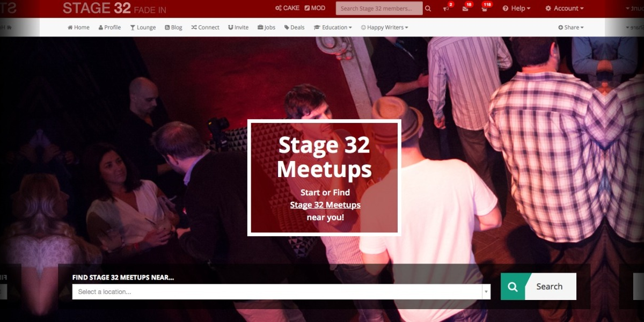Image resolution: width=644 pixels, height=322 pixels.
Task: Expand the Education dropdown in navigation
Action: [x=333, y=27]
